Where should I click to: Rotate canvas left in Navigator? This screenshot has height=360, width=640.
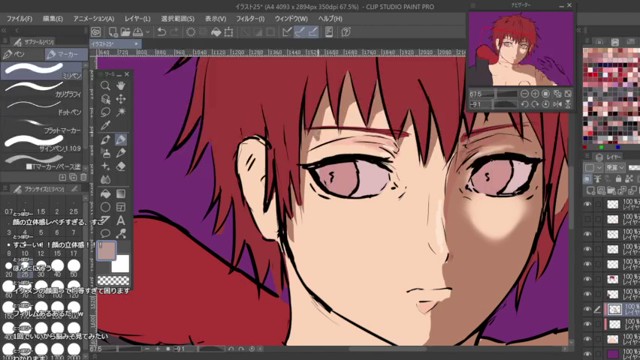click(x=524, y=104)
